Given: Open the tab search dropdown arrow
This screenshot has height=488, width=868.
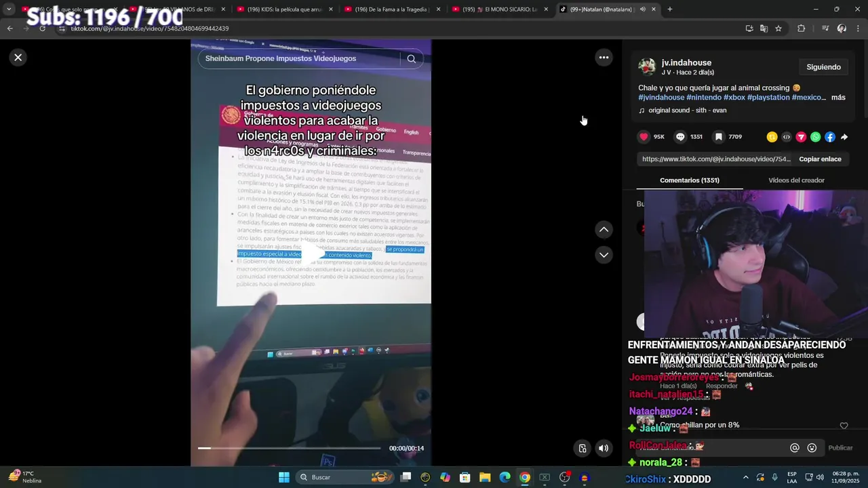Looking at the screenshot, I should coord(9,9).
